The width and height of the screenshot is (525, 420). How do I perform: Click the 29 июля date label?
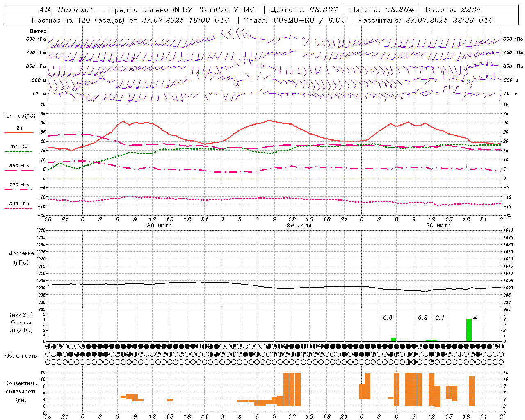pos(299,226)
